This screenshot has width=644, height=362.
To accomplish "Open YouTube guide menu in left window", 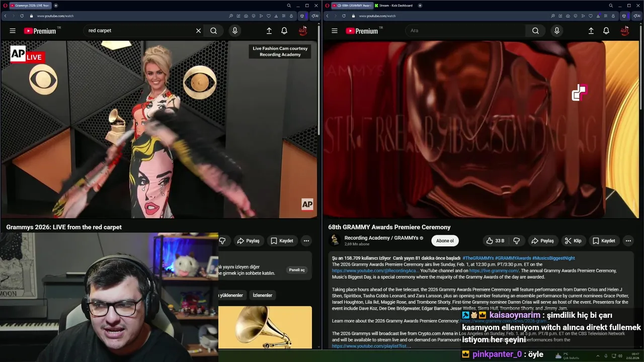I will coord(13,31).
